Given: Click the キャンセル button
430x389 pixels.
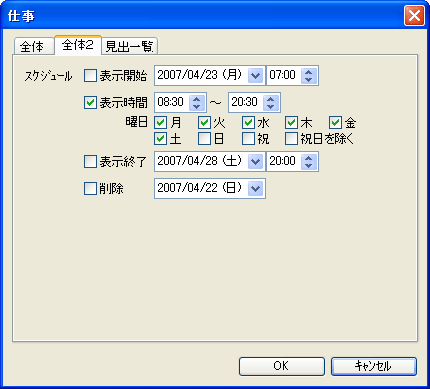Looking at the screenshot, I should pyautogui.click(x=374, y=366).
